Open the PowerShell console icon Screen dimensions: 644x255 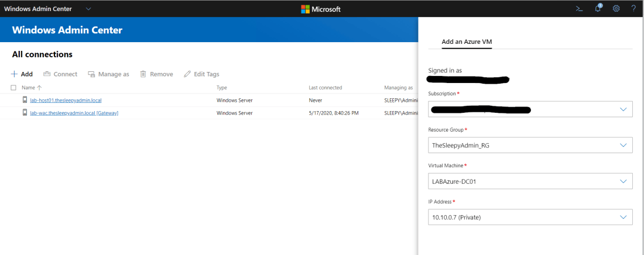point(579,9)
